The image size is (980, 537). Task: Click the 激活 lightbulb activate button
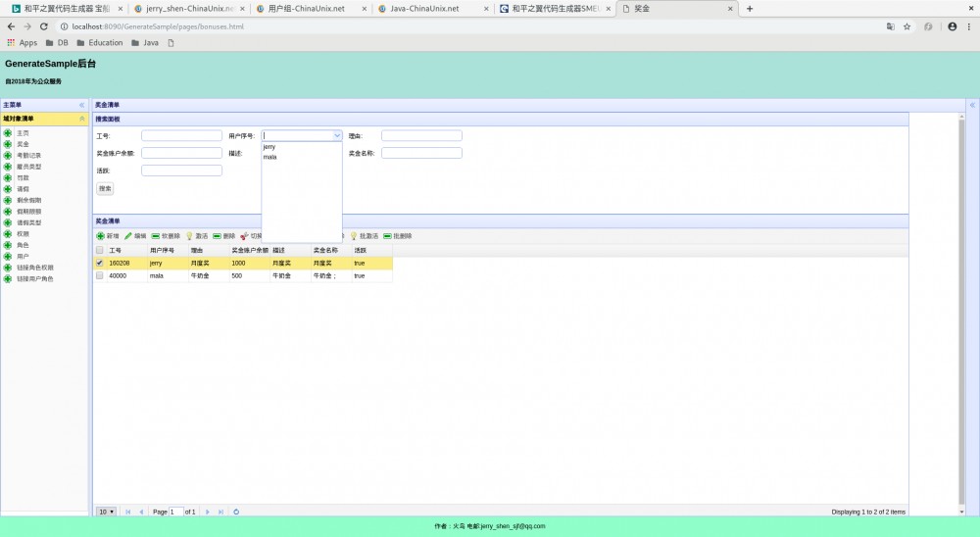197,236
